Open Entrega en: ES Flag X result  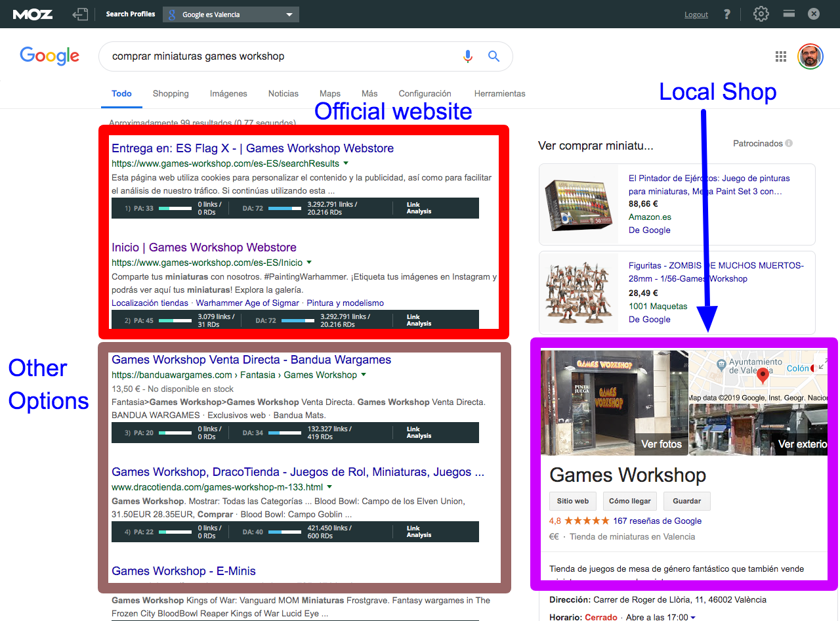click(253, 148)
